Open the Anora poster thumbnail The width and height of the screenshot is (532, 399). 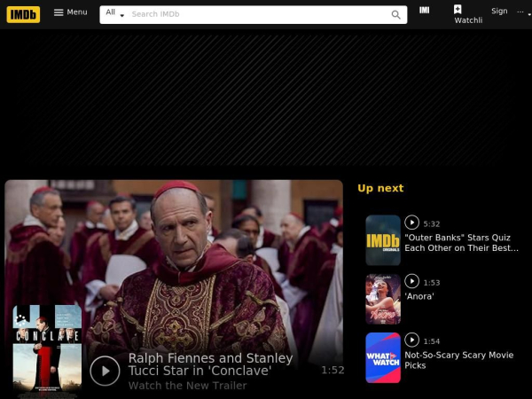(x=383, y=299)
